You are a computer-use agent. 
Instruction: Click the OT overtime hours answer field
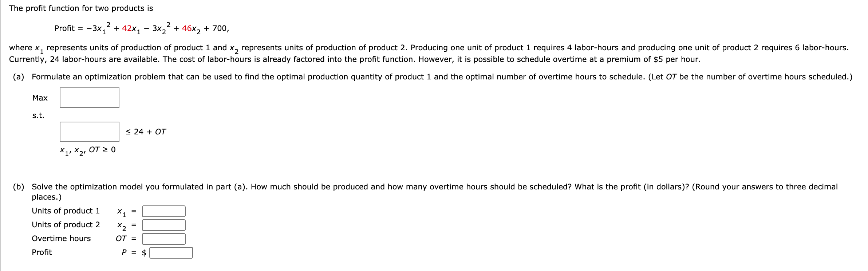pyautogui.click(x=163, y=239)
